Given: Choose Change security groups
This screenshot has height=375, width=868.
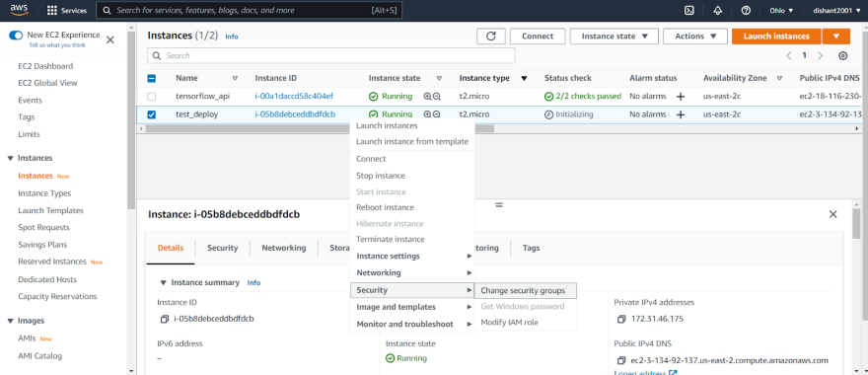Looking at the screenshot, I should 523,290.
